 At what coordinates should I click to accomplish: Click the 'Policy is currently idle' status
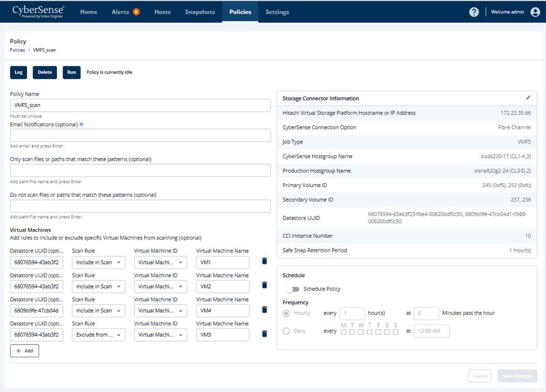click(110, 73)
